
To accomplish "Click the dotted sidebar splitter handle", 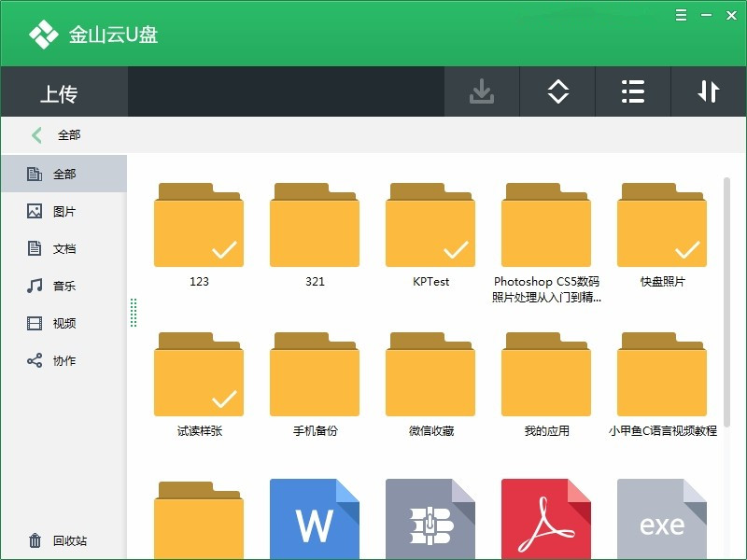I will 134,313.
